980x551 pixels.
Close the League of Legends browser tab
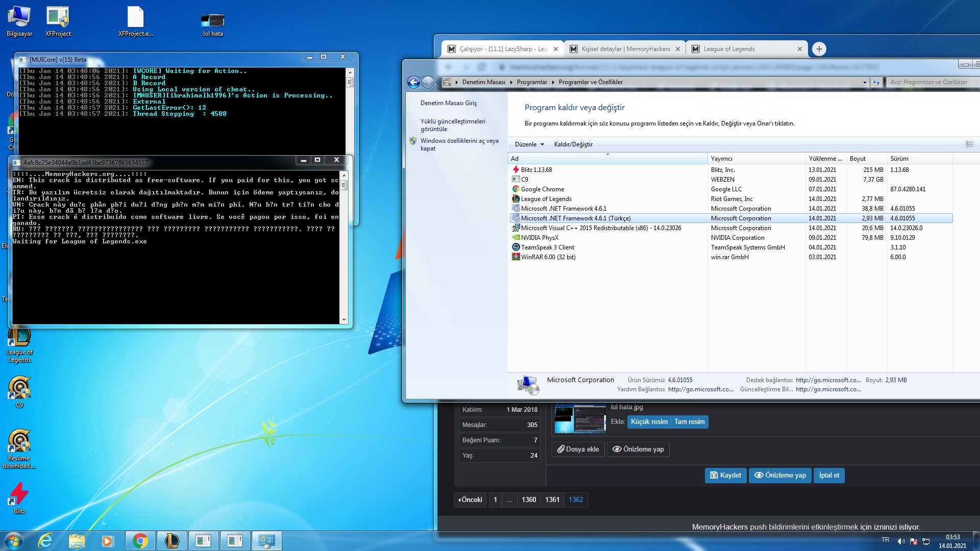coord(800,49)
